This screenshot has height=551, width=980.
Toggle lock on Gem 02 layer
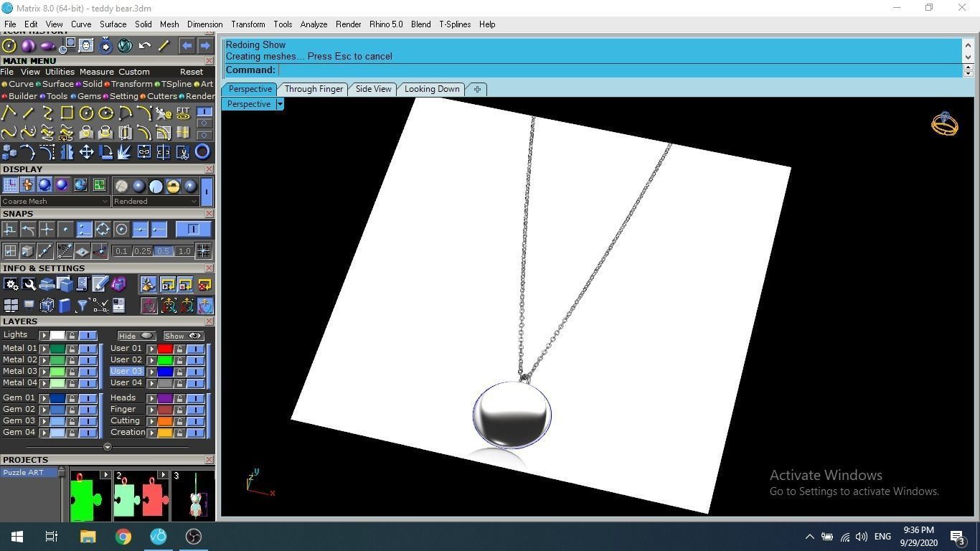72,410
